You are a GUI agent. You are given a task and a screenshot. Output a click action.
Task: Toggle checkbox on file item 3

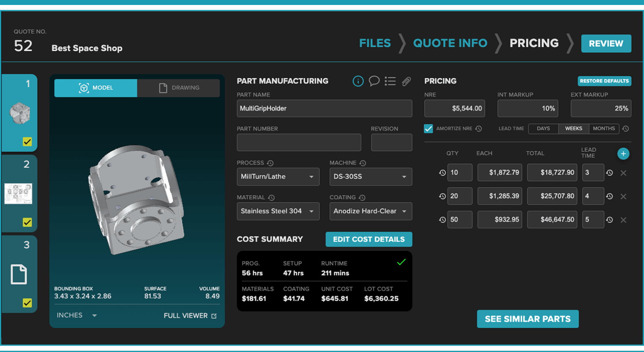click(27, 303)
